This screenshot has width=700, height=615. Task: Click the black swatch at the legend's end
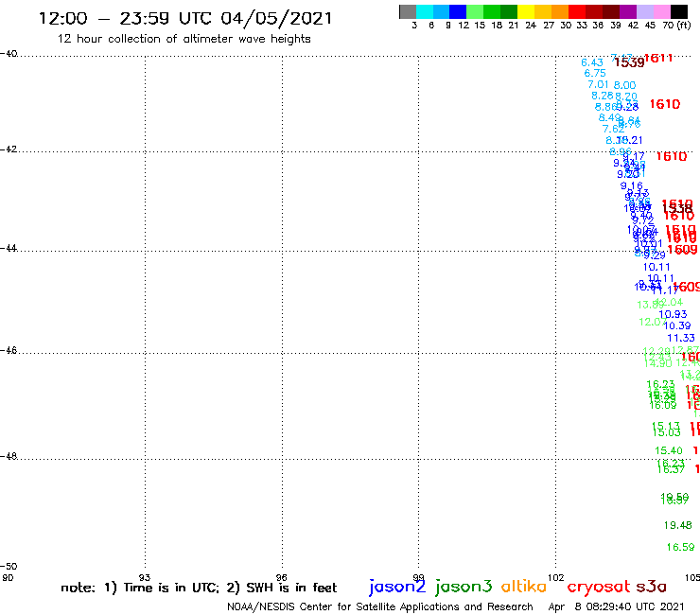pos(679,11)
